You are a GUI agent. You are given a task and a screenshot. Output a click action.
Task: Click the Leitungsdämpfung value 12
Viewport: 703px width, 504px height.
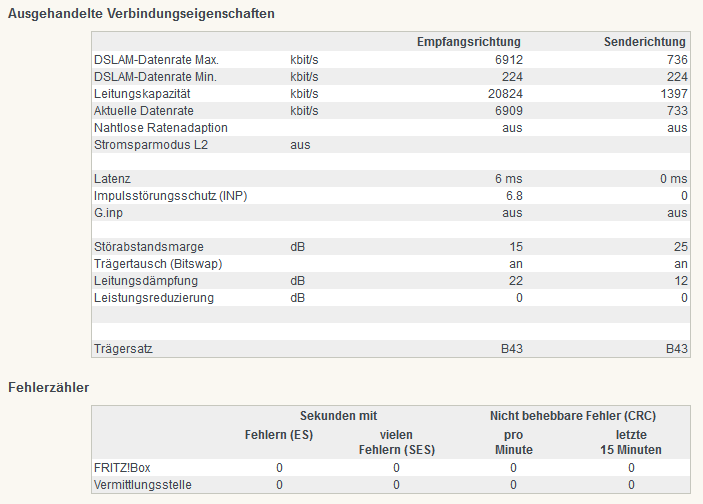[681, 281]
